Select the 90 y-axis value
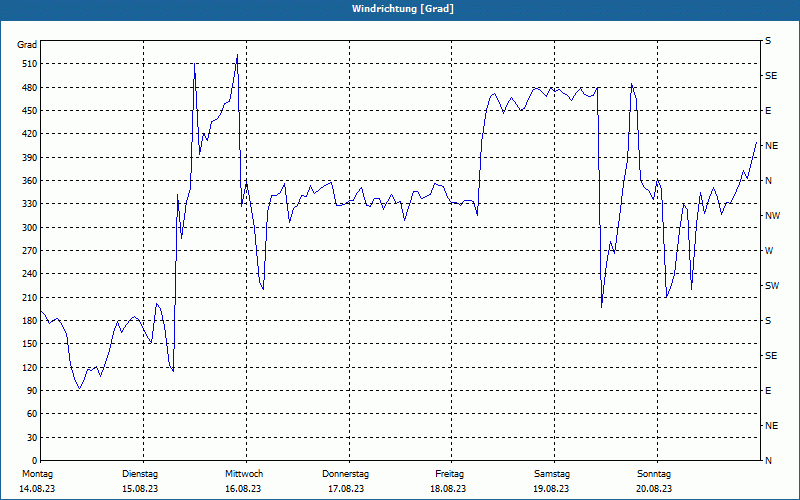The image size is (800, 500). coord(32,391)
